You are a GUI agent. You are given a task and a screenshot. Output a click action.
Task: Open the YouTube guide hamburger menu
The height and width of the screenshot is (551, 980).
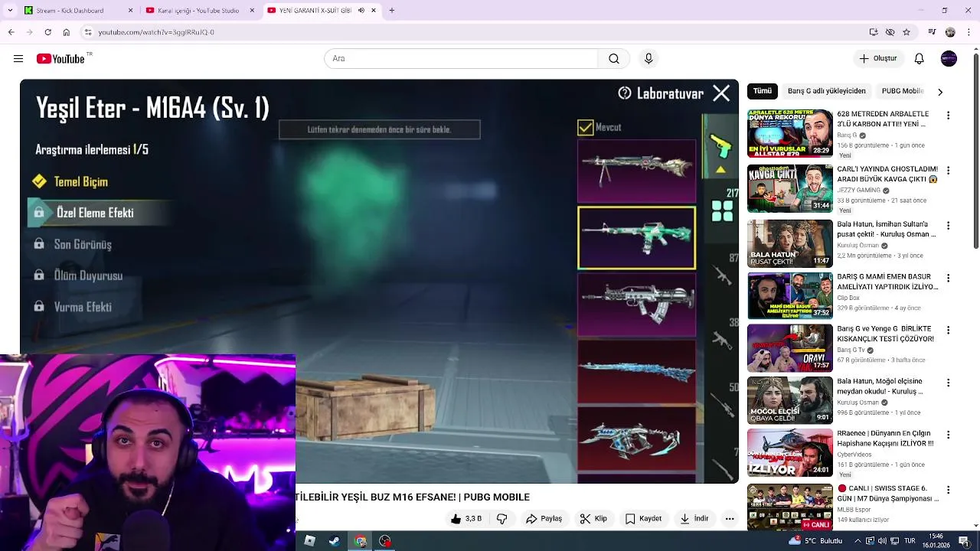tap(18, 59)
